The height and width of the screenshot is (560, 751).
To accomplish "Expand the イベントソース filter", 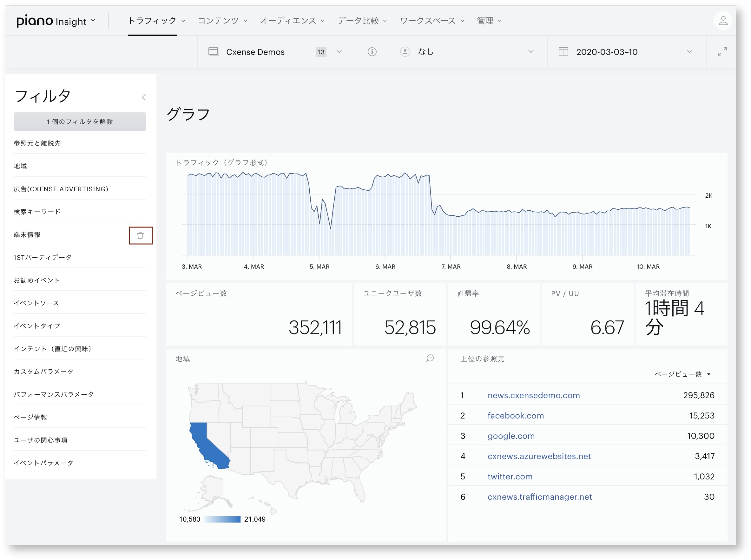I will pos(80,303).
